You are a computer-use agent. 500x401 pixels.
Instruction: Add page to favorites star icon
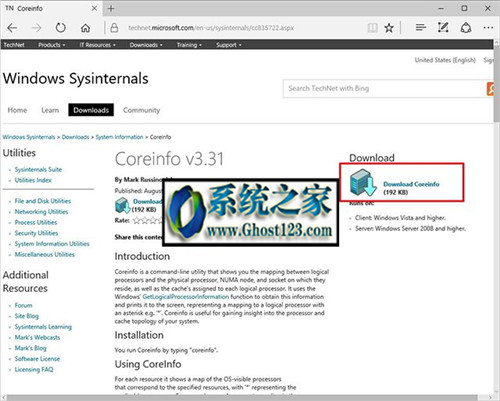[389, 28]
